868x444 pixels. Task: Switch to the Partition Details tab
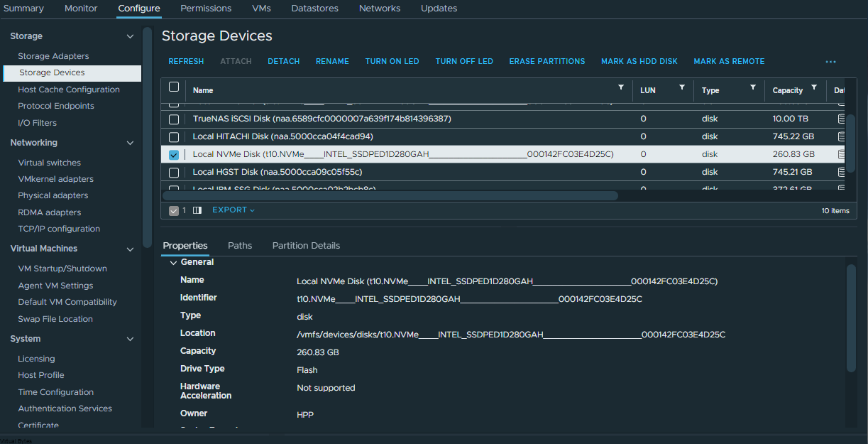pos(306,245)
